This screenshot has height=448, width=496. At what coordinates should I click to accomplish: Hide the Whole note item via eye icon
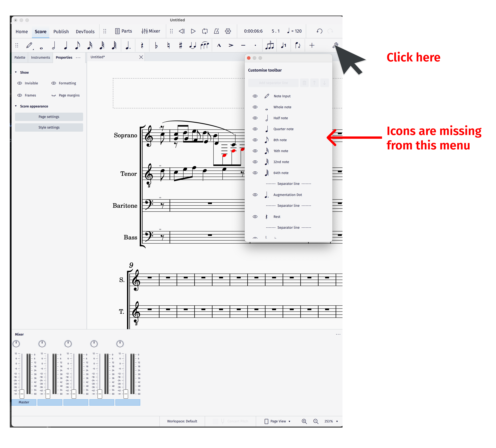tap(255, 107)
